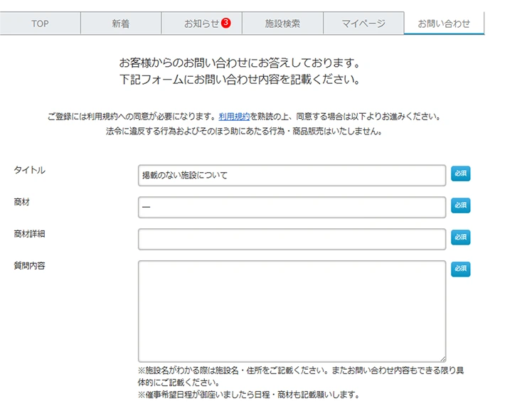The image size is (532, 411).
Task: Click the 必須 badge beside 商材
Action: [x=460, y=205]
